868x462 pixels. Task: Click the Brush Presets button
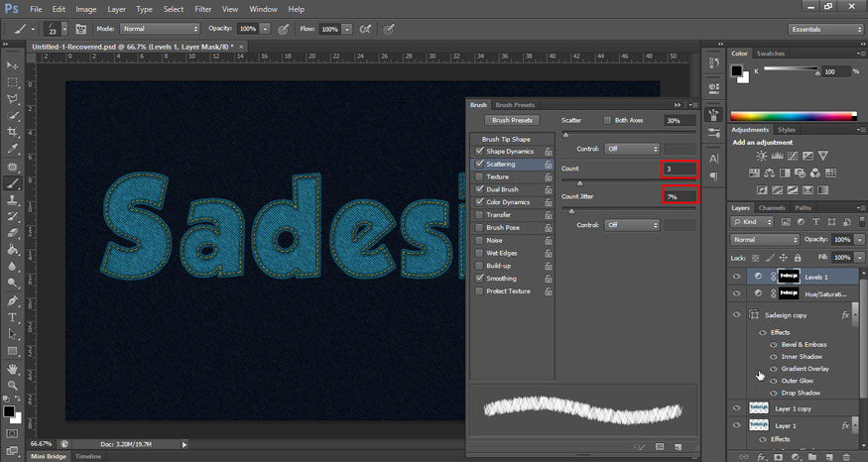pyautogui.click(x=512, y=120)
